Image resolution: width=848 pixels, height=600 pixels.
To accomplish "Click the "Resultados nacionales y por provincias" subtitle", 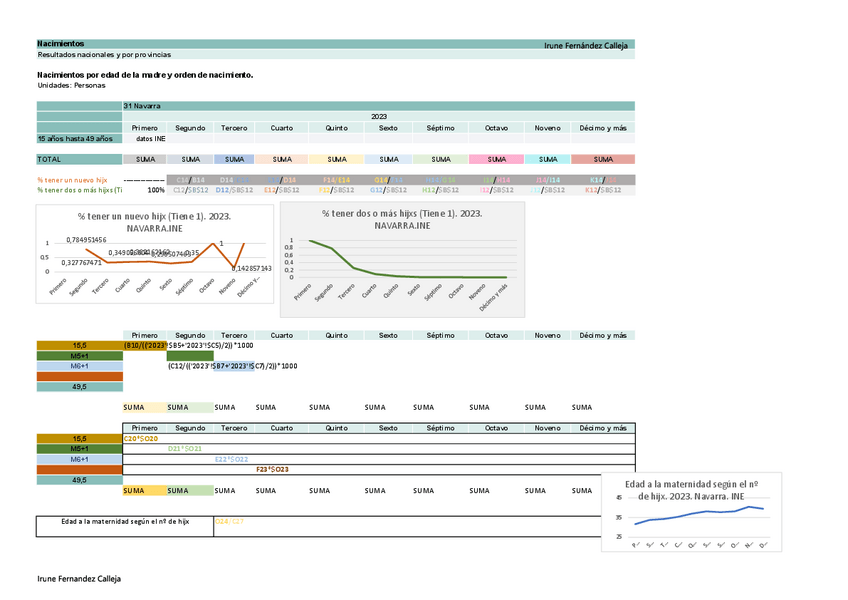I will pos(104,54).
